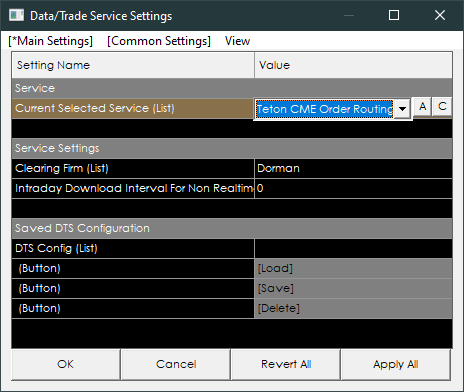
Task: Click the C button beside service list
Action: pos(442,107)
